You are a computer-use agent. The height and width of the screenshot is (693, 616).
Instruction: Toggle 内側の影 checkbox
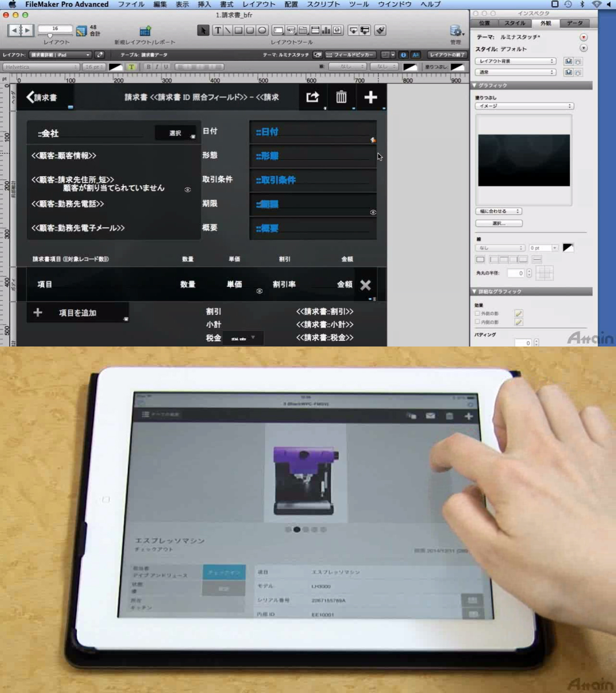[477, 321]
